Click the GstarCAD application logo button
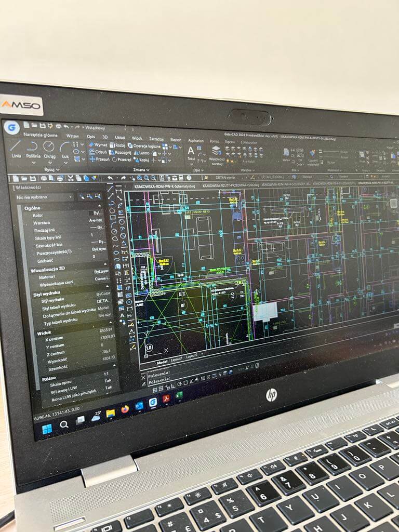 (x=11, y=128)
